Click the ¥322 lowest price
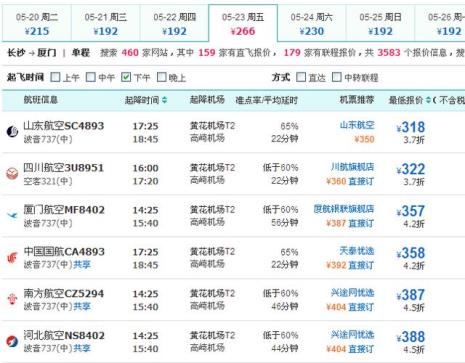Screen dimensions: 465x363 pos(411,169)
